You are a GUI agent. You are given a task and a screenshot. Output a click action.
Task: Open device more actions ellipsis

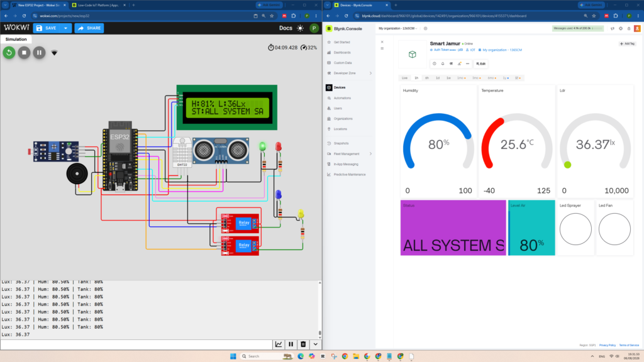(x=467, y=63)
